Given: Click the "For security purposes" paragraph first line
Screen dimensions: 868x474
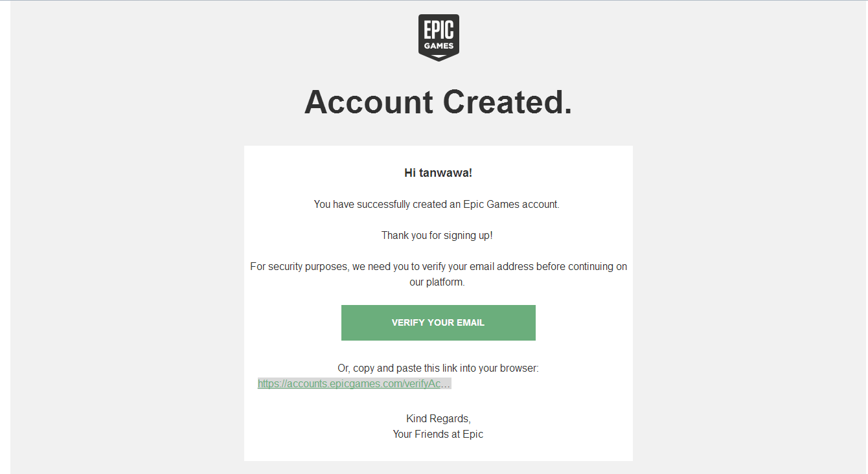Looking at the screenshot, I should [x=439, y=266].
